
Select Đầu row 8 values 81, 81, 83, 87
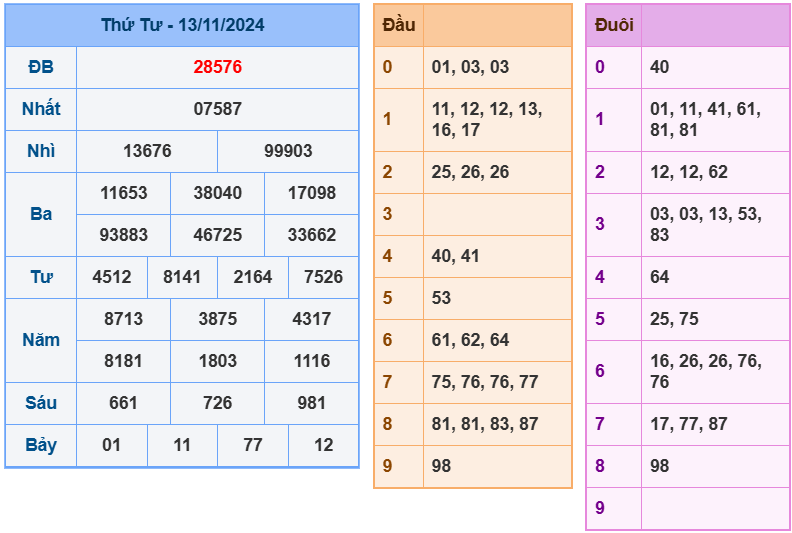coord(485,424)
